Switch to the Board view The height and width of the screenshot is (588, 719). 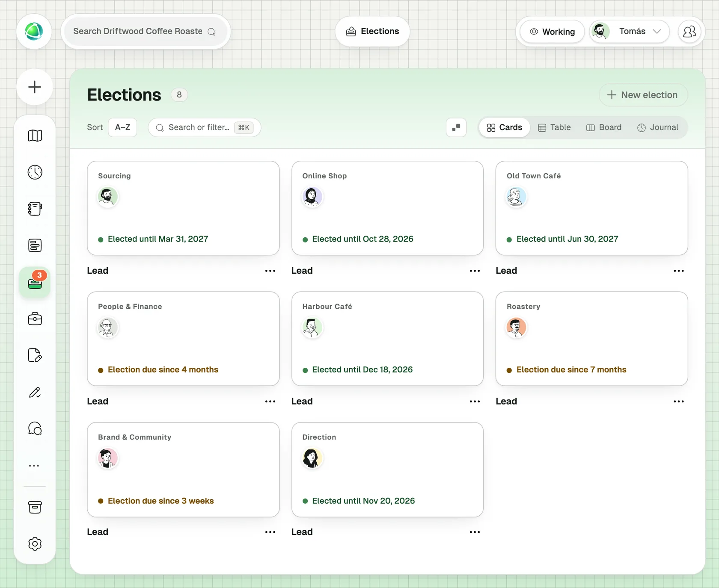604,127
